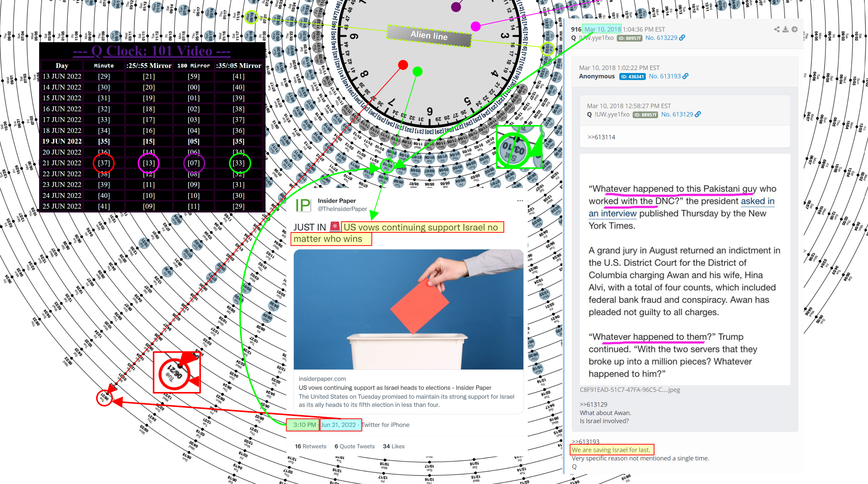This screenshot has height=484, width=868.
Task: Click the 'What about Awan.' reply text
Action: [x=605, y=413]
